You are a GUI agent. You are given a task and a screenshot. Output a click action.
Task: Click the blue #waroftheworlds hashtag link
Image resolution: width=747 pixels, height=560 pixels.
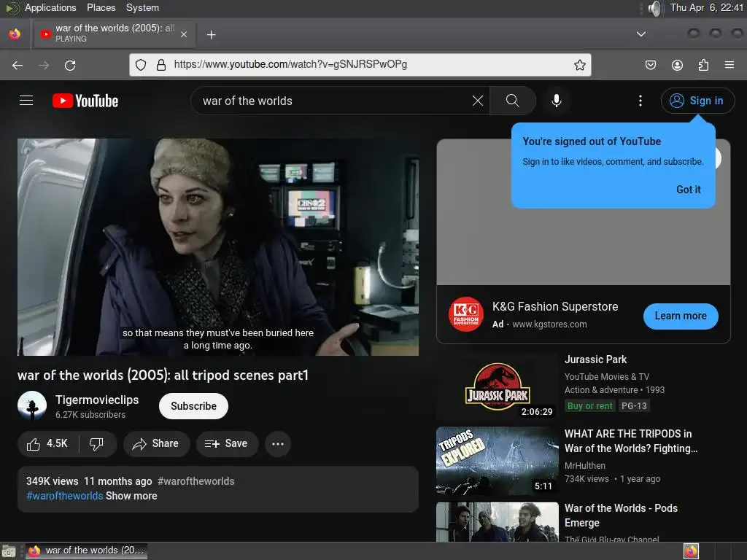64,496
